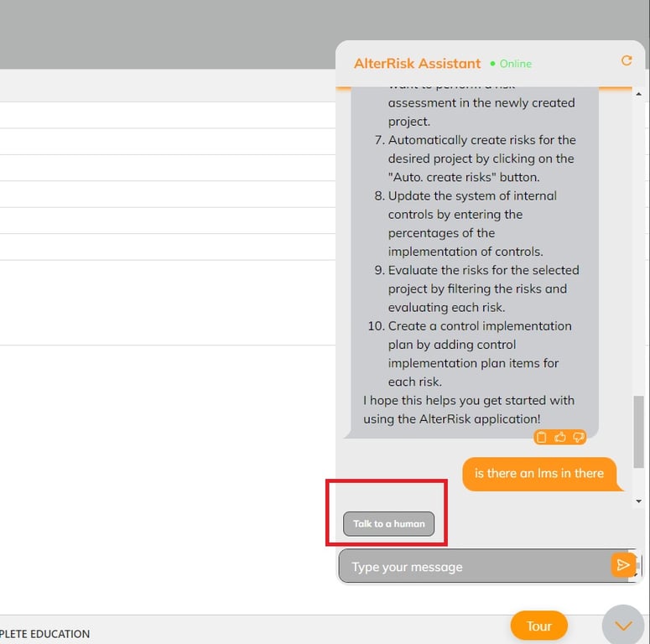Viewport: 650px width, 644px height.
Task: Copy the assistant's response with clipboard icon
Action: pos(542,437)
